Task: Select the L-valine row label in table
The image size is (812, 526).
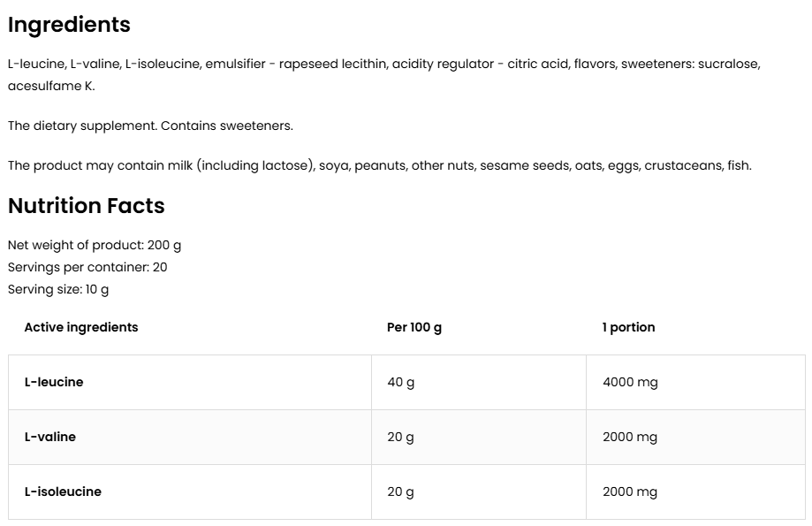Action: 50,437
